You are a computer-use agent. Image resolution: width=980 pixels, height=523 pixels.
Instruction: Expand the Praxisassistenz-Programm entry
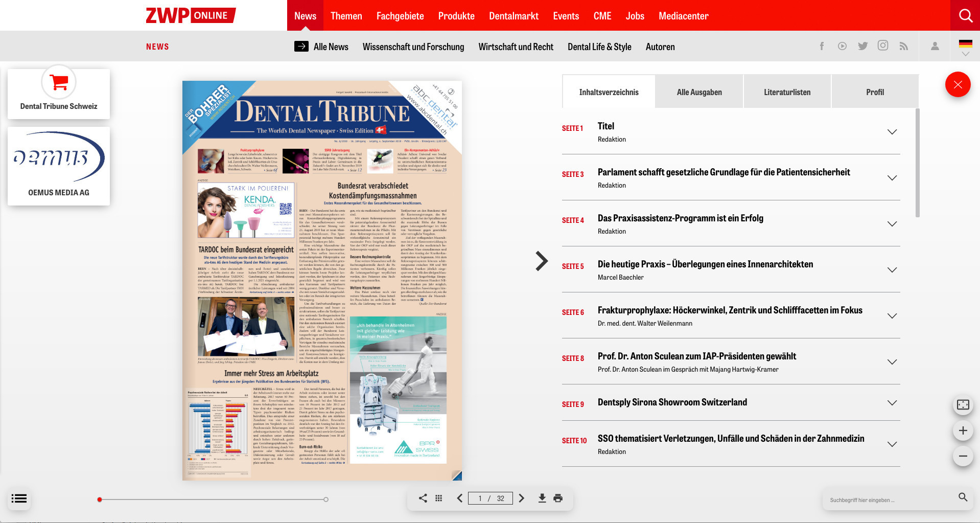click(892, 224)
